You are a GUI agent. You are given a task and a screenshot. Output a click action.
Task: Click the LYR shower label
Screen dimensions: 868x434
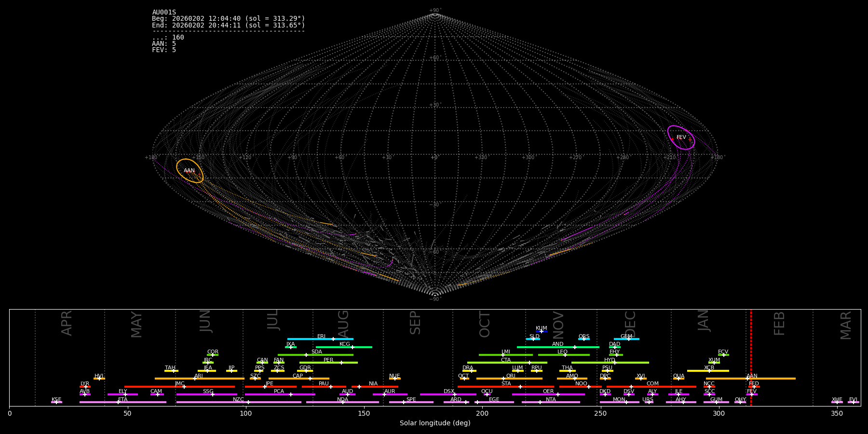coord(85,384)
